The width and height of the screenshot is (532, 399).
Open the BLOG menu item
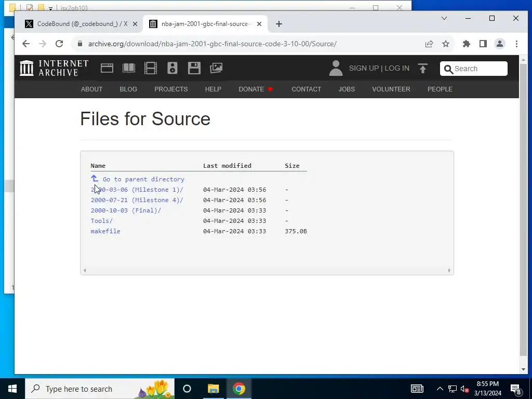128,89
